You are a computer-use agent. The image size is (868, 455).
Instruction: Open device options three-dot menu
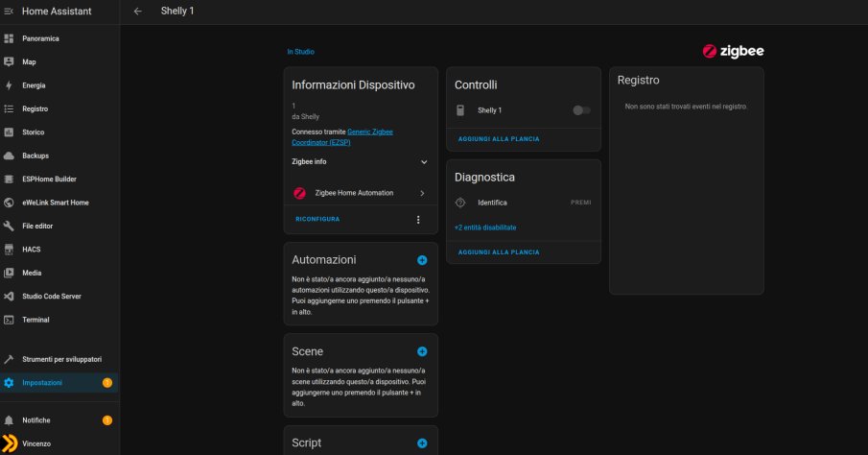[418, 220]
